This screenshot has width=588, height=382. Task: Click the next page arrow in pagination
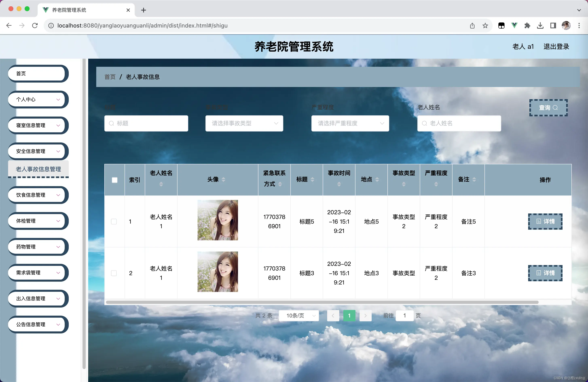(365, 315)
